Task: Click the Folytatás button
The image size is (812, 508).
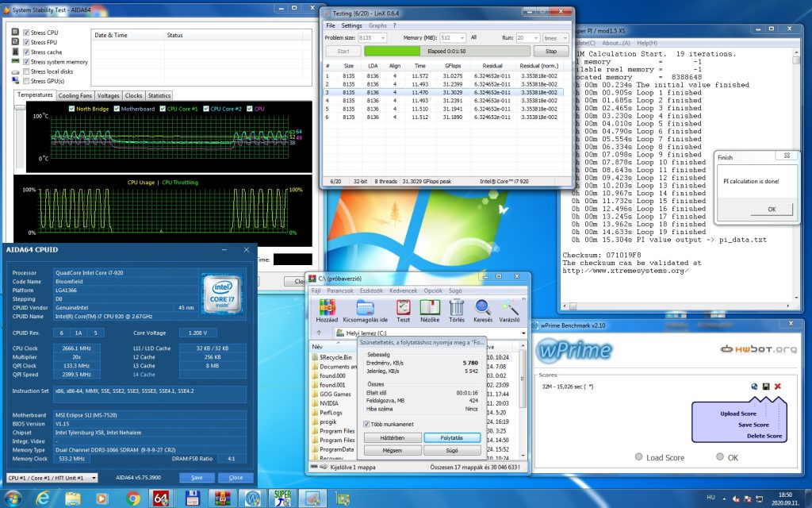Action: (x=452, y=437)
